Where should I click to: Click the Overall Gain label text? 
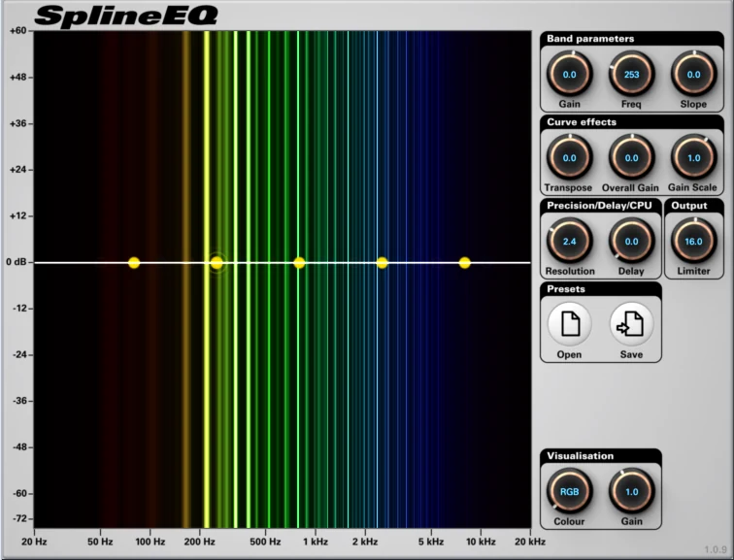630,187
